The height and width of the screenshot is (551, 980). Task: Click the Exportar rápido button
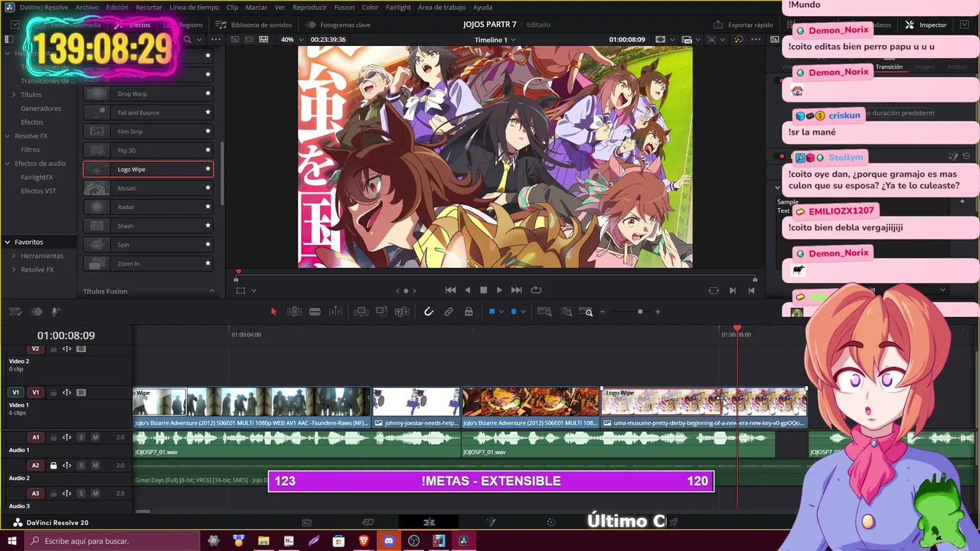click(743, 24)
